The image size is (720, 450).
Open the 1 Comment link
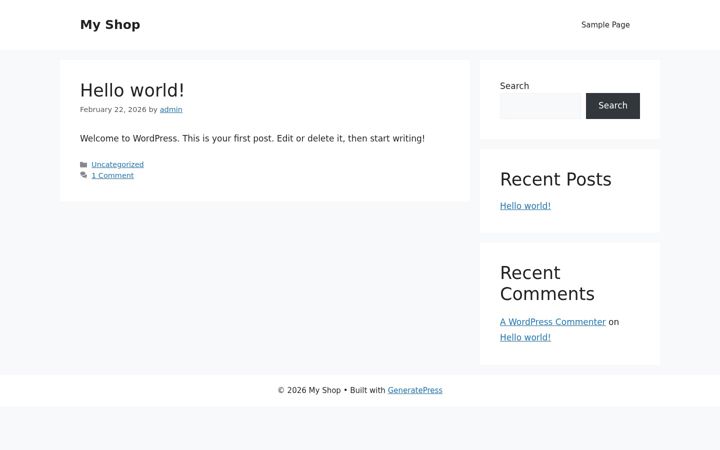pos(112,175)
